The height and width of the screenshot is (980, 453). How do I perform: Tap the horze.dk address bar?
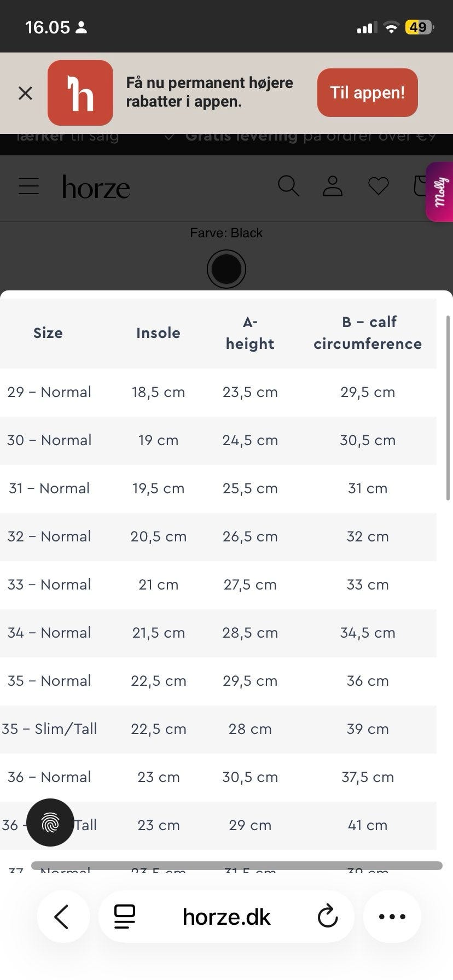[x=226, y=917]
